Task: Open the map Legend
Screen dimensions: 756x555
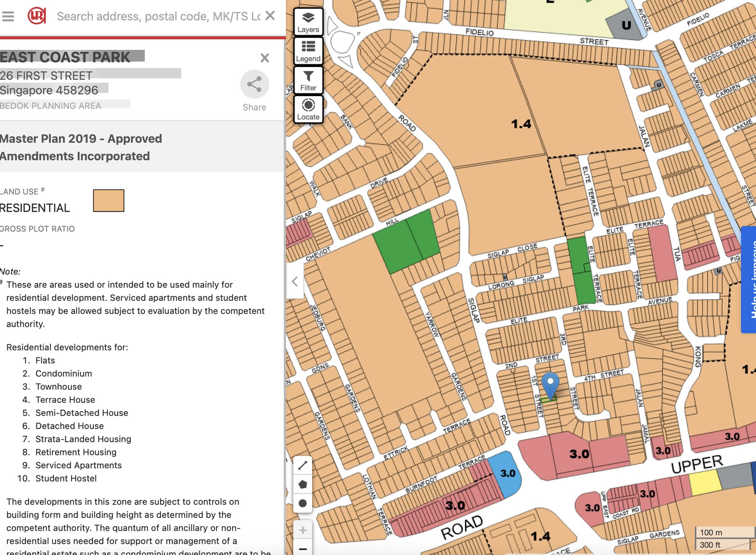Action: [x=308, y=51]
